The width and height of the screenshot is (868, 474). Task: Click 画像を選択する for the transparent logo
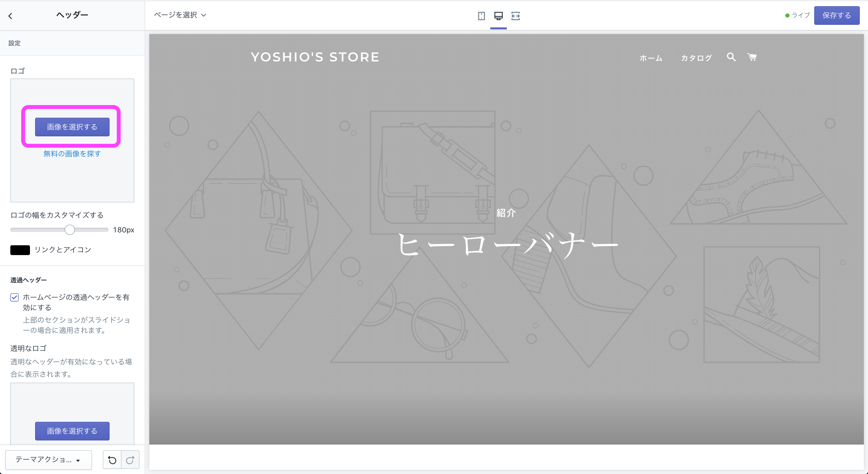(x=72, y=431)
